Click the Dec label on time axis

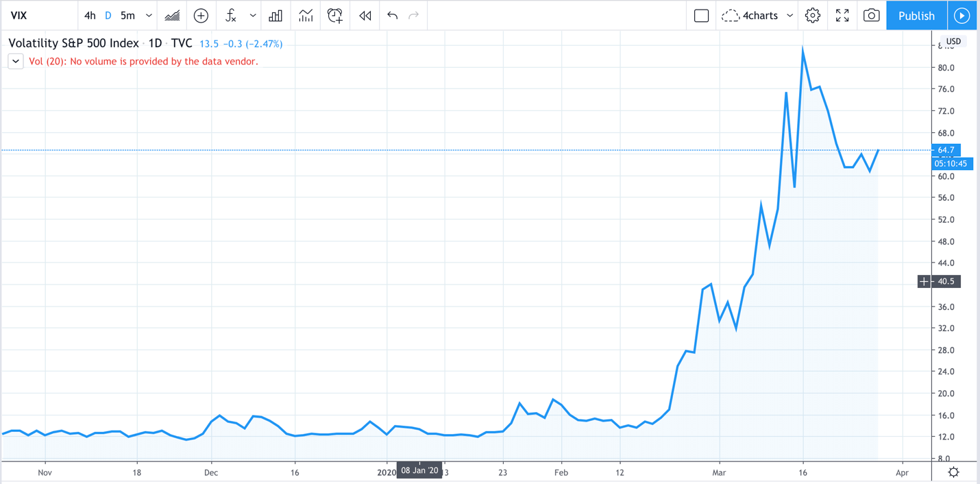click(210, 472)
